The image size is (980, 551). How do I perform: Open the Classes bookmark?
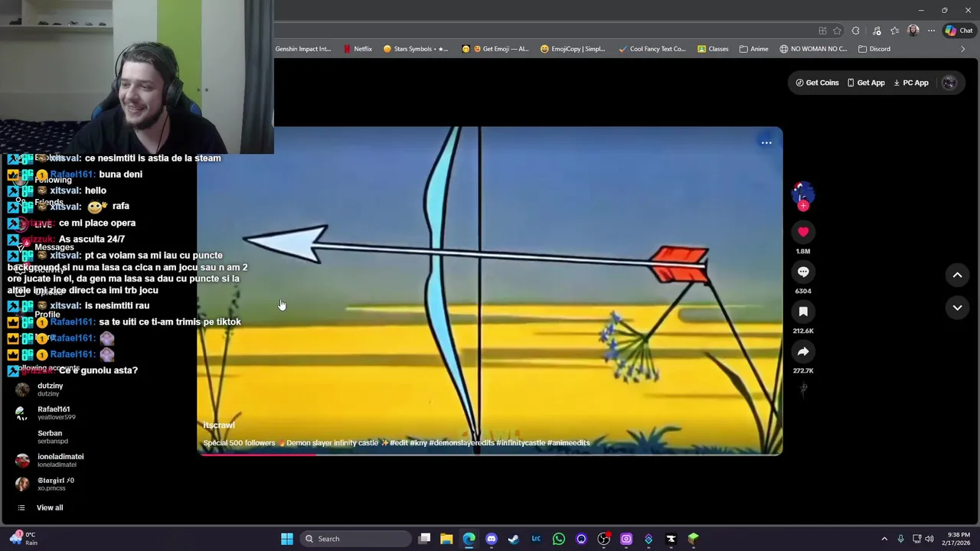coord(713,49)
